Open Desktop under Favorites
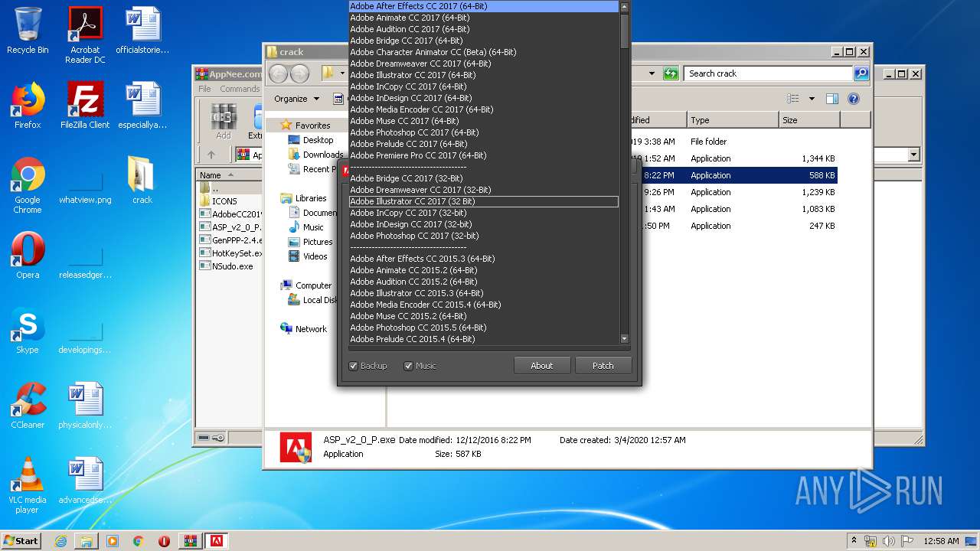 click(318, 140)
